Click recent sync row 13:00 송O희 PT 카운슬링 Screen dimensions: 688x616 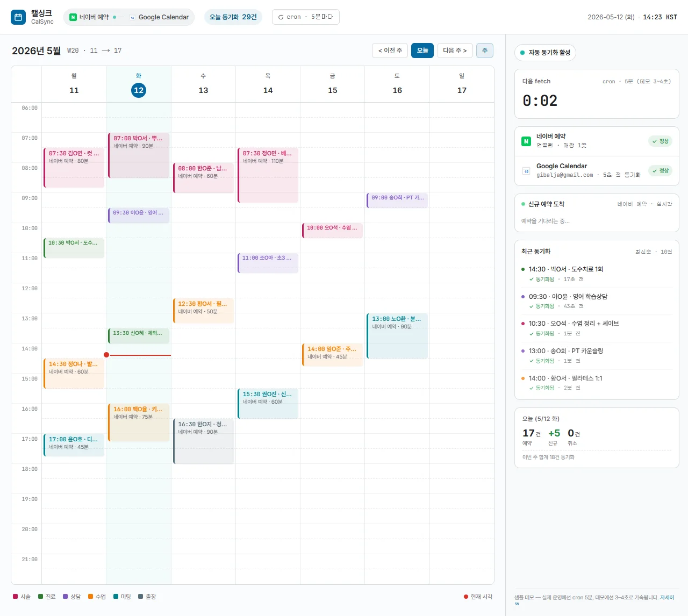point(597,355)
